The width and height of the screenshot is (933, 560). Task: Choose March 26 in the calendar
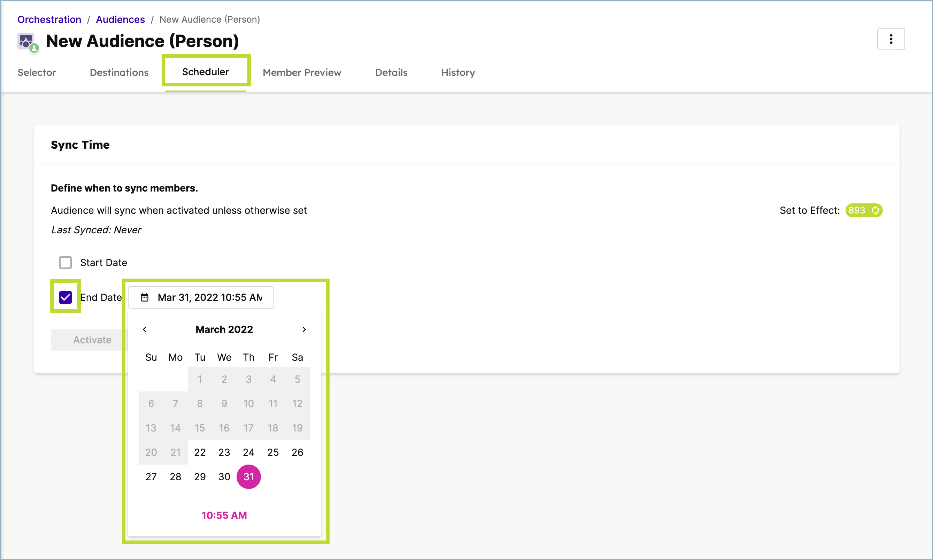pyautogui.click(x=297, y=452)
